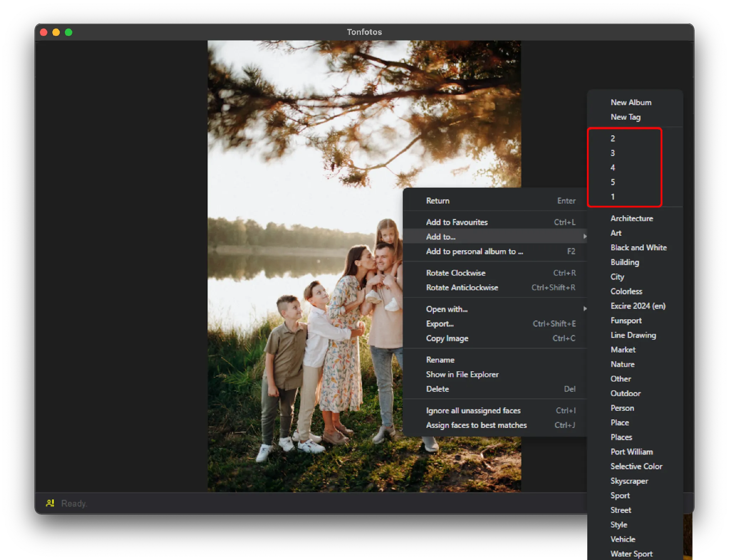This screenshot has width=729, height=560.
Task: Apply the Line Drawing tag
Action: pos(635,335)
